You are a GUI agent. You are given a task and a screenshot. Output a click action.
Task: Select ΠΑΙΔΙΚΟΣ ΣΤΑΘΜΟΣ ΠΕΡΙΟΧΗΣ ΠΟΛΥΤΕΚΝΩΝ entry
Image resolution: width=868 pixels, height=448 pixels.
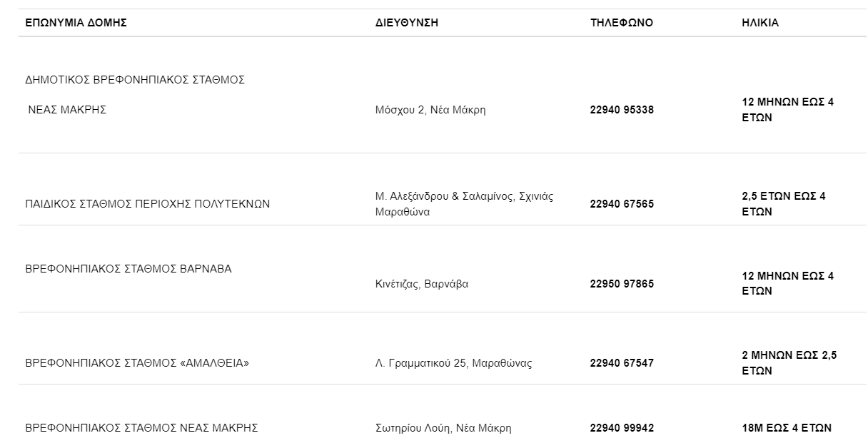148,204
